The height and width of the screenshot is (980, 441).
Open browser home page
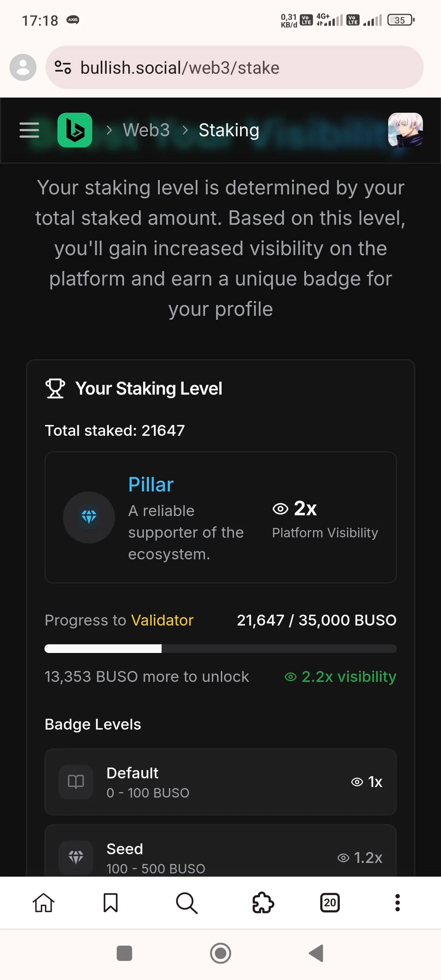(x=44, y=902)
